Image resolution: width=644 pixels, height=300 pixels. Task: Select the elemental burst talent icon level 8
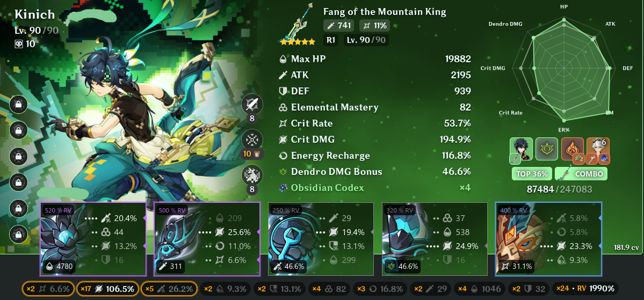point(252,175)
